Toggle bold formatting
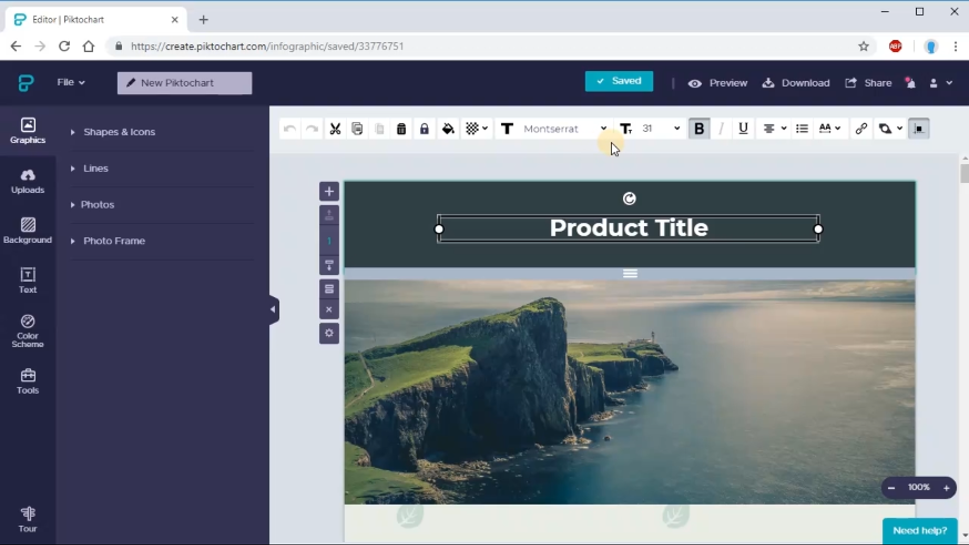 pyautogui.click(x=699, y=129)
